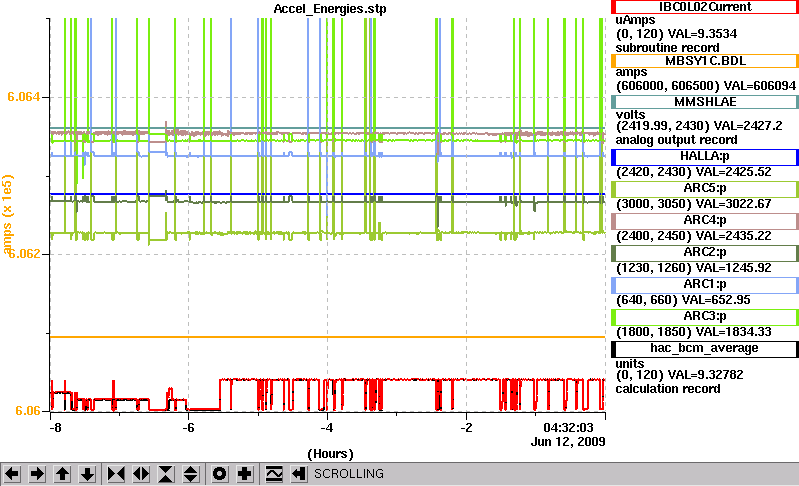
Task: Click the -4 hours x-axis label
Action: (327, 427)
